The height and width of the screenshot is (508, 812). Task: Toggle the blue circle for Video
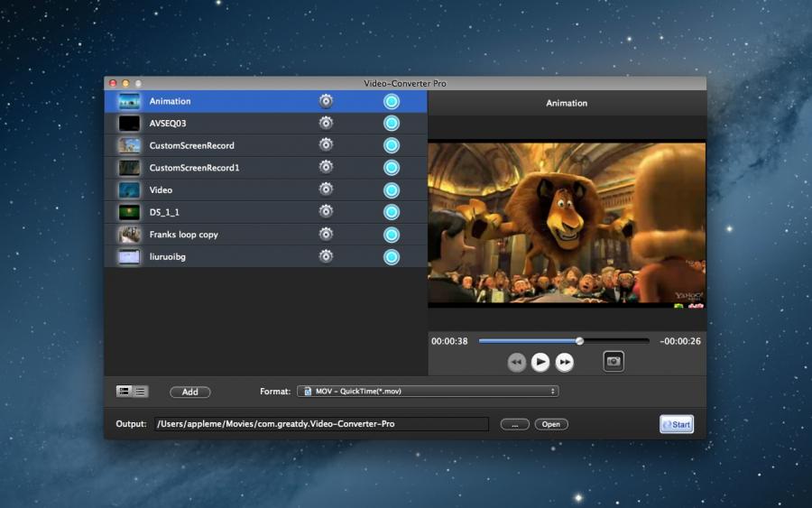click(392, 190)
